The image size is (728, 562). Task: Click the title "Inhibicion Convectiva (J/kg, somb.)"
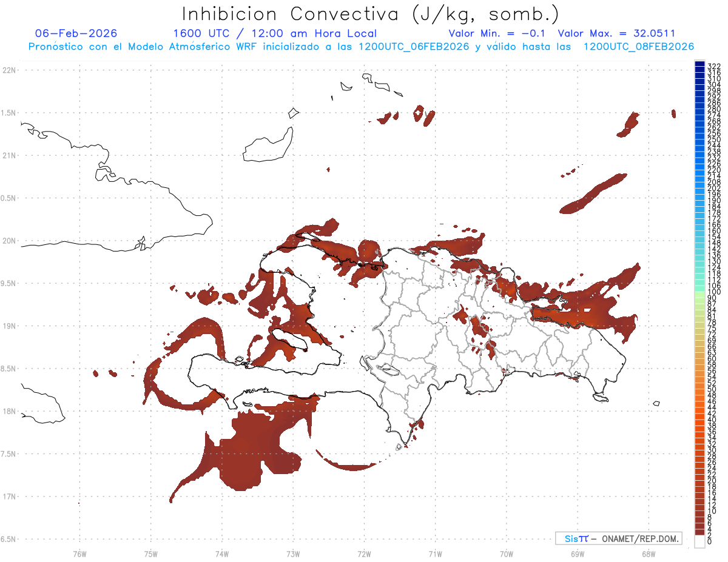370,14
